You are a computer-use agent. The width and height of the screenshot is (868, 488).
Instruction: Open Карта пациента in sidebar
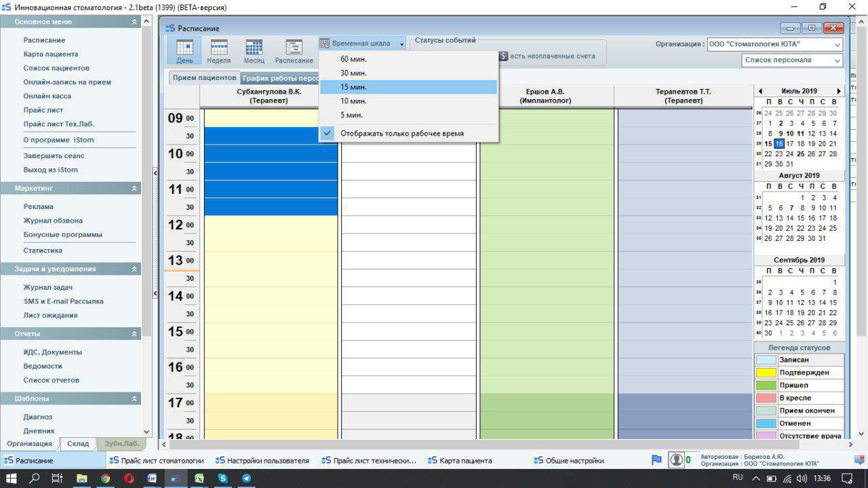coord(51,54)
